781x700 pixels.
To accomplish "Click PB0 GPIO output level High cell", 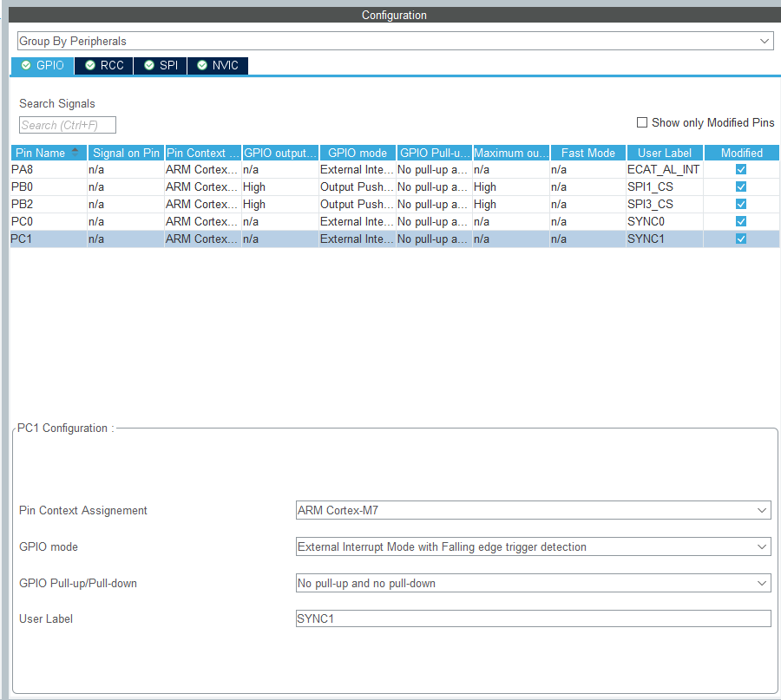I will pos(280,186).
